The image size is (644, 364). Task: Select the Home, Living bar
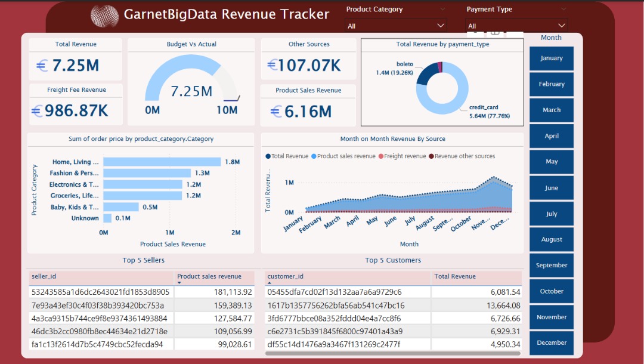(162, 162)
